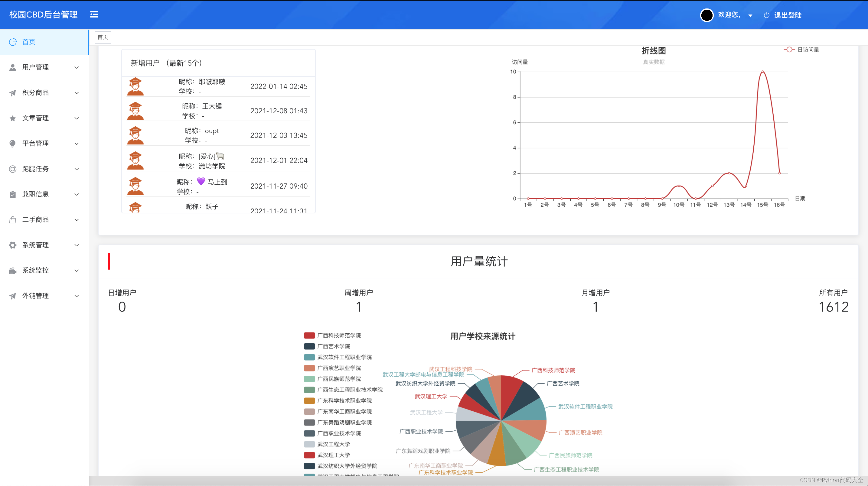Open the 外链管理 sidebar section
This screenshot has width=868, height=486.
[x=35, y=296]
